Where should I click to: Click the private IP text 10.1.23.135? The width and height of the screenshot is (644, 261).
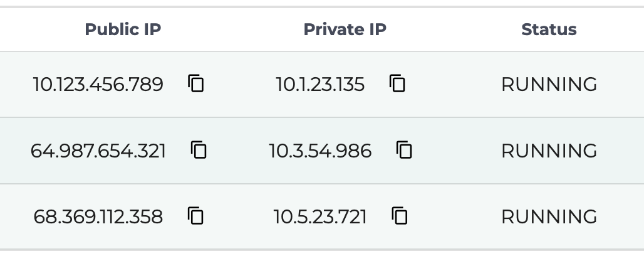(x=320, y=84)
